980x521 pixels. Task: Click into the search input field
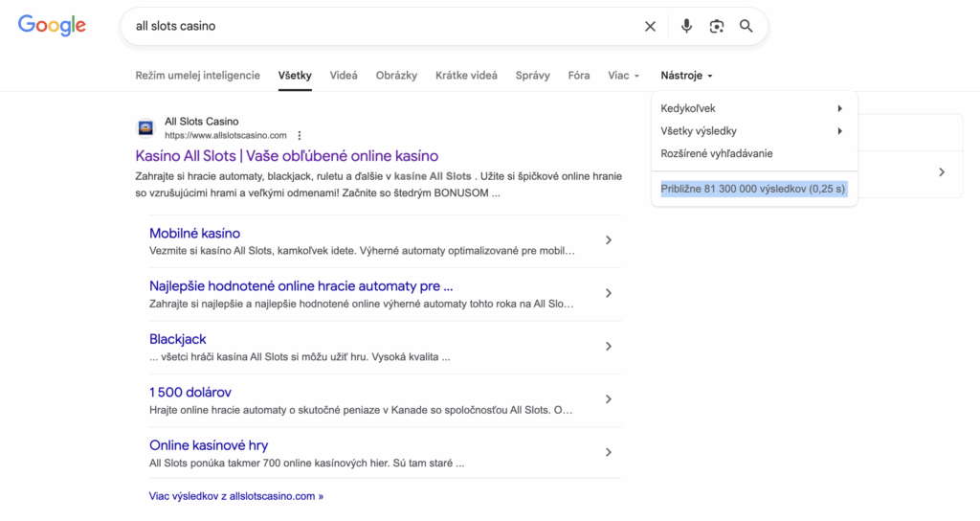pos(383,27)
